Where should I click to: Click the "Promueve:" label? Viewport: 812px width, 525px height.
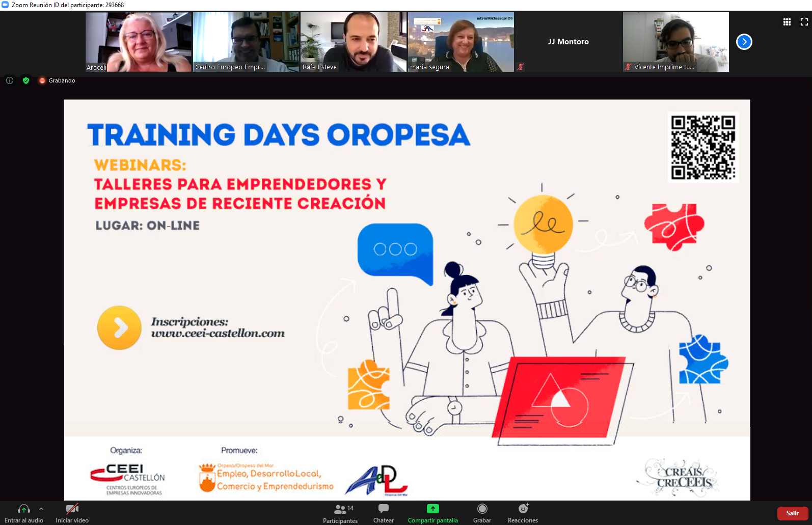click(239, 451)
